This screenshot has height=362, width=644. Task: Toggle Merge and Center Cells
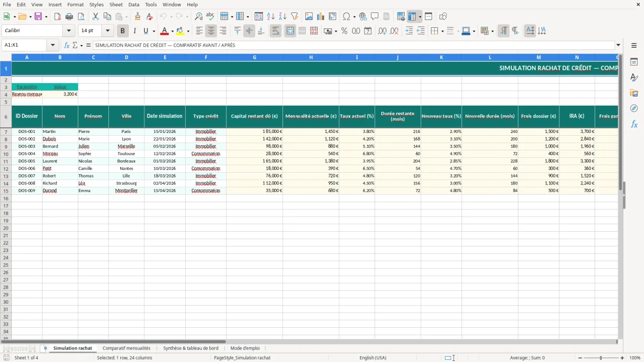(x=290, y=31)
